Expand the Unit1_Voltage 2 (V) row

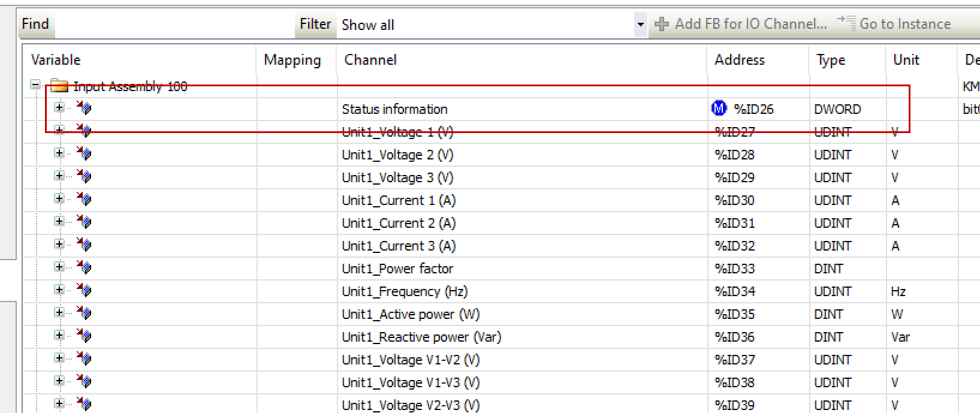(x=59, y=153)
